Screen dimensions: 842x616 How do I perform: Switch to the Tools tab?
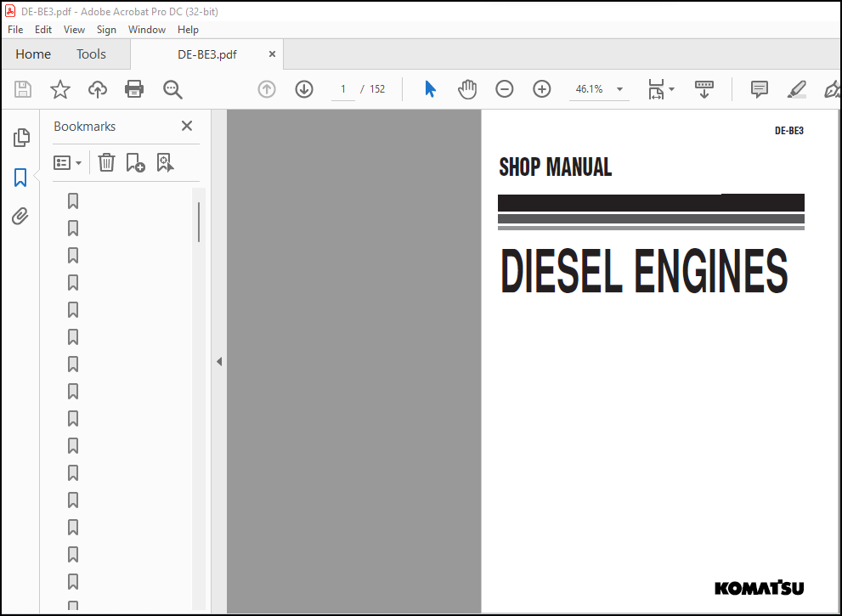tap(91, 54)
